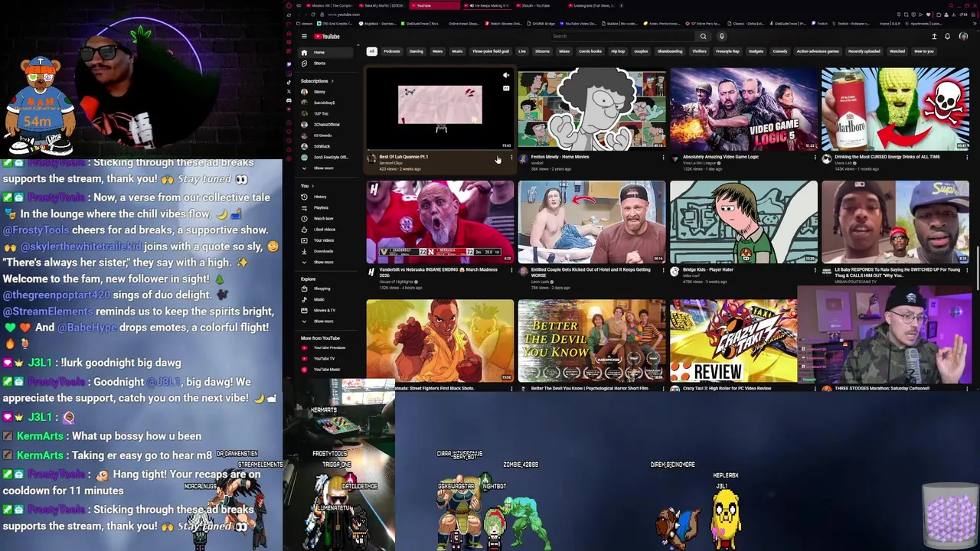
Task: Open more options for Fenton Mewly video
Action: (663, 158)
